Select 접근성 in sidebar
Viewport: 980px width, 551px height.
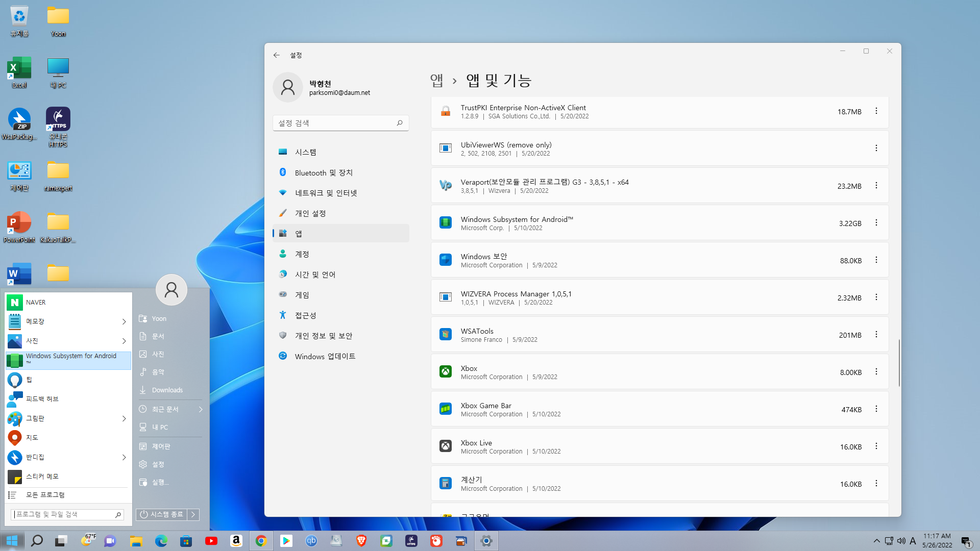tap(341, 315)
